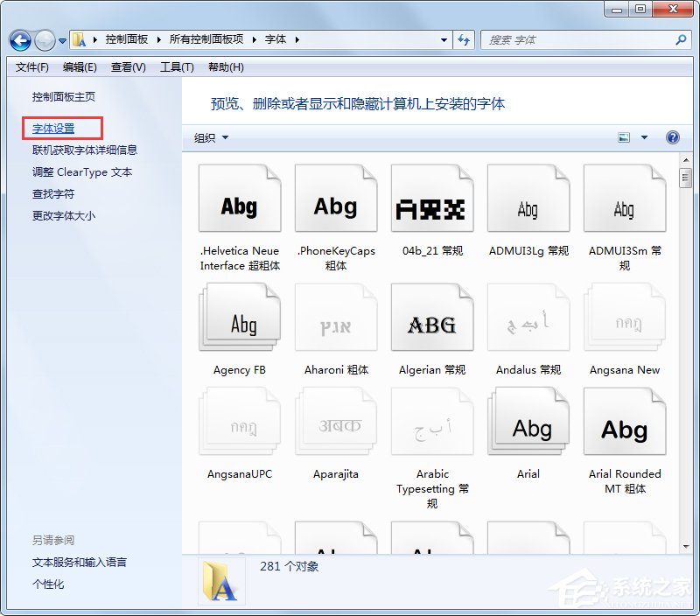The image size is (700, 616).
Task: Select the Arial font thumbnail
Action: click(x=528, y=420)
